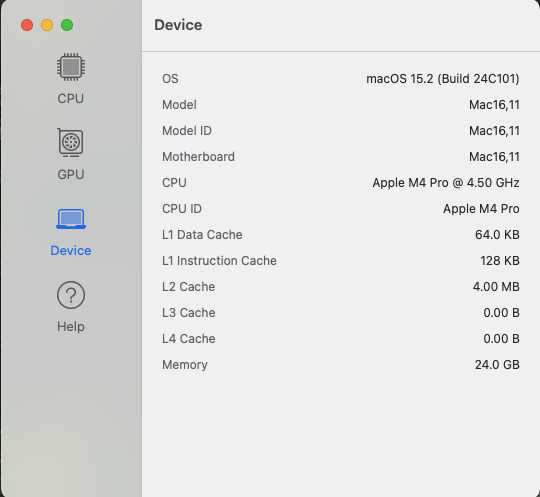Click the L3 Cache label
Image resolution: width=540 pixels, height=497 pixels.
pyautogui.click(x=189, y=313)
